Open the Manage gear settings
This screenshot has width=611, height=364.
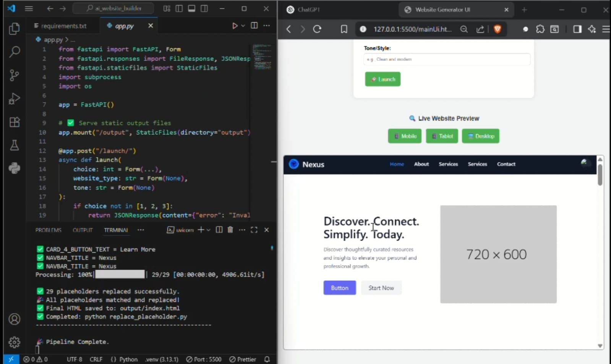point(14,342)
